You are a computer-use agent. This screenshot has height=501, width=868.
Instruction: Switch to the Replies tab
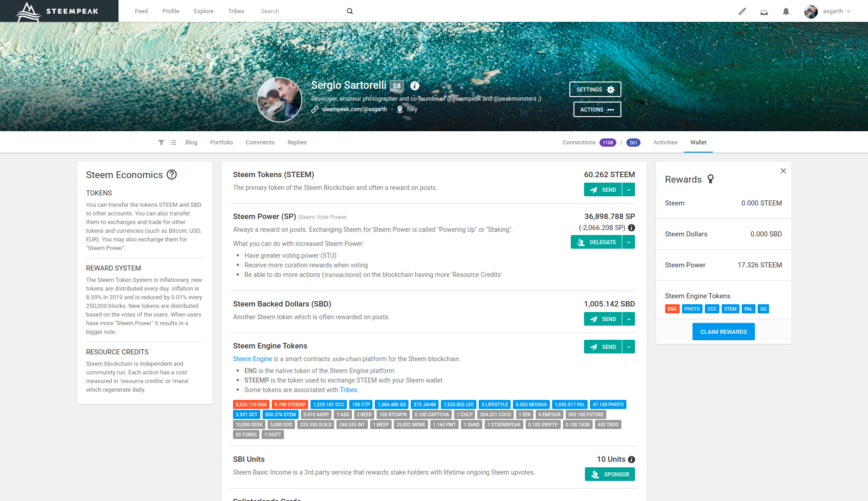point(297,143)
